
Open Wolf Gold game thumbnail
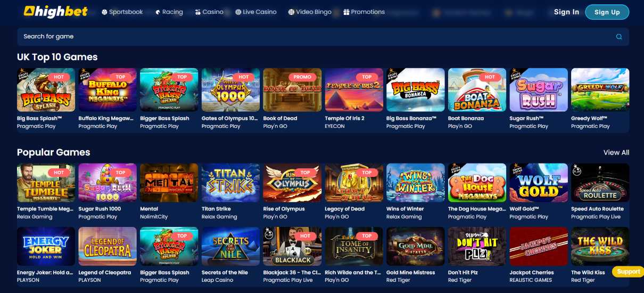pyautogui.click(x=539, y=183)
